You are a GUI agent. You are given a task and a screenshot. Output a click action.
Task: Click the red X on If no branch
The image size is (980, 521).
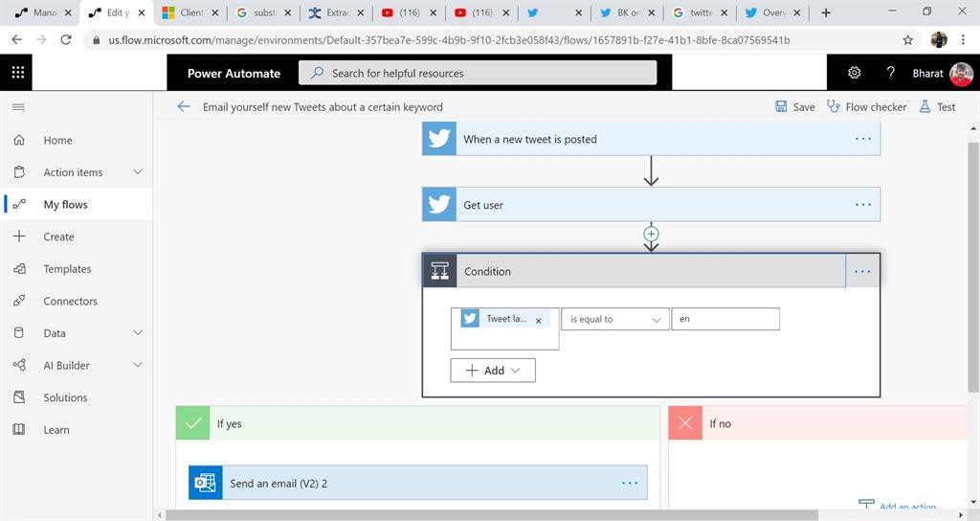685,422
